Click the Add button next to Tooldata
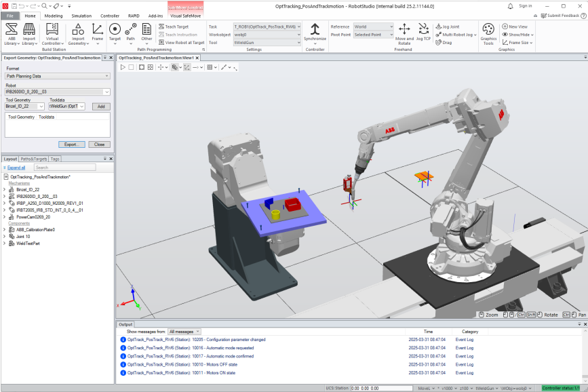The height and width of the screenshot is (392, 588). pyautogui.click(x=101, y=106)
